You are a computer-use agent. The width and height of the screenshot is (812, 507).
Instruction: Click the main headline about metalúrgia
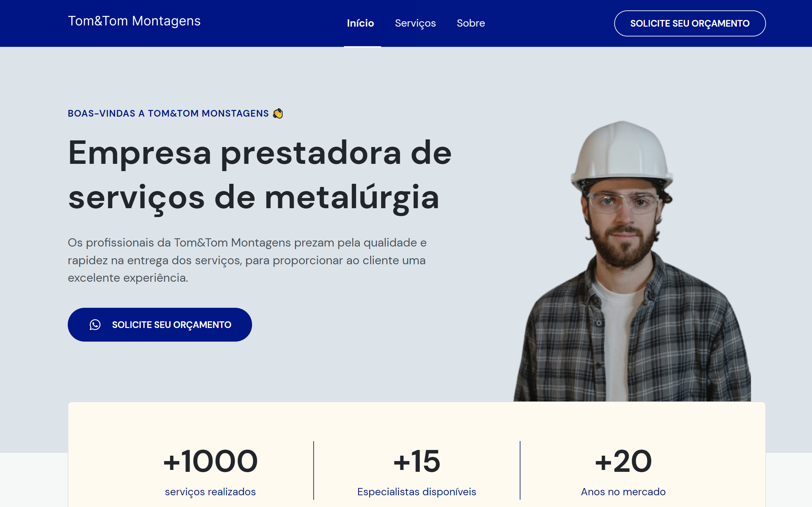(x=260, y=175)
